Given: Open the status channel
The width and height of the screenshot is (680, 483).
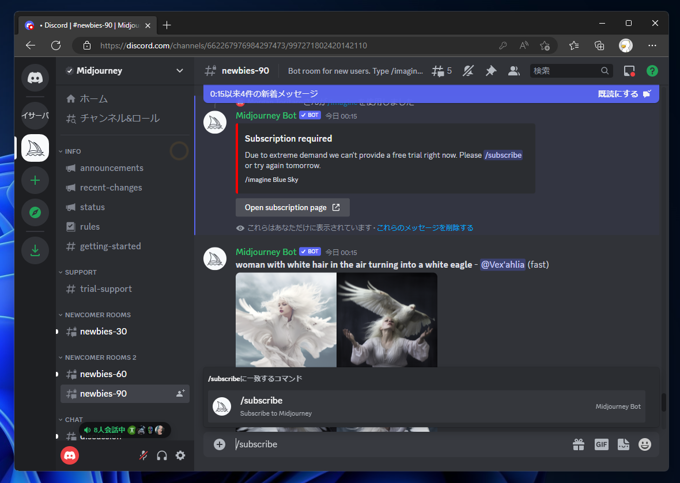Looking at the screenshot, I should pyautogui.click(x=125, y=207).
